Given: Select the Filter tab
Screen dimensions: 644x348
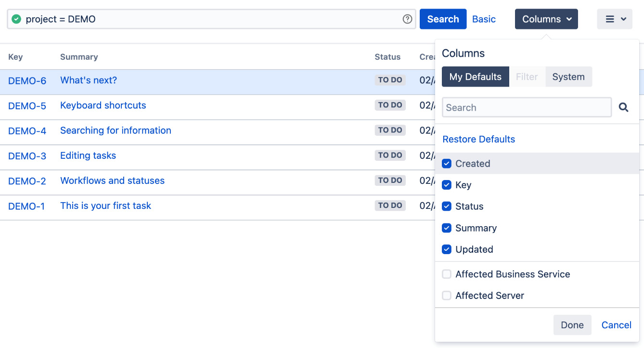Looking at the screenshot, I should pyautogui.click(x=527, y=77).
